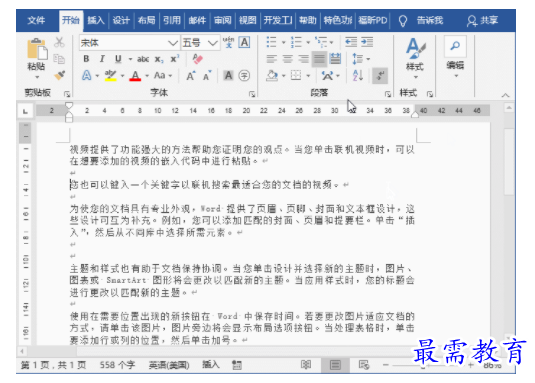Click the Copy icon
Image resolution: width=535 pixels, height=383 pixels.
pyautogui.click(x=59, y=59)
